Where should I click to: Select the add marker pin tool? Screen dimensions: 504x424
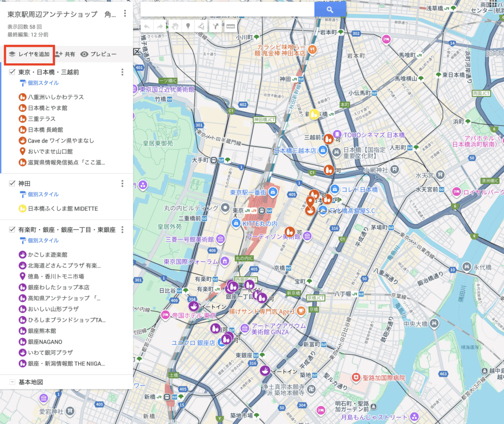pyautogui.click(x=188, y=27)
